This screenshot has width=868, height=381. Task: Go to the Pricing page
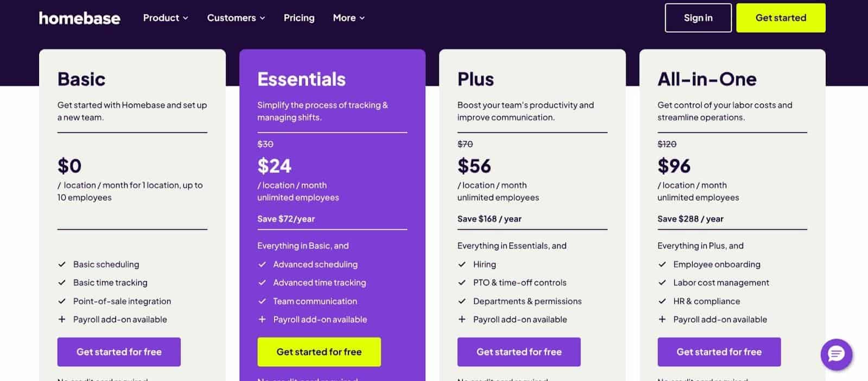(x=299, y=18)
